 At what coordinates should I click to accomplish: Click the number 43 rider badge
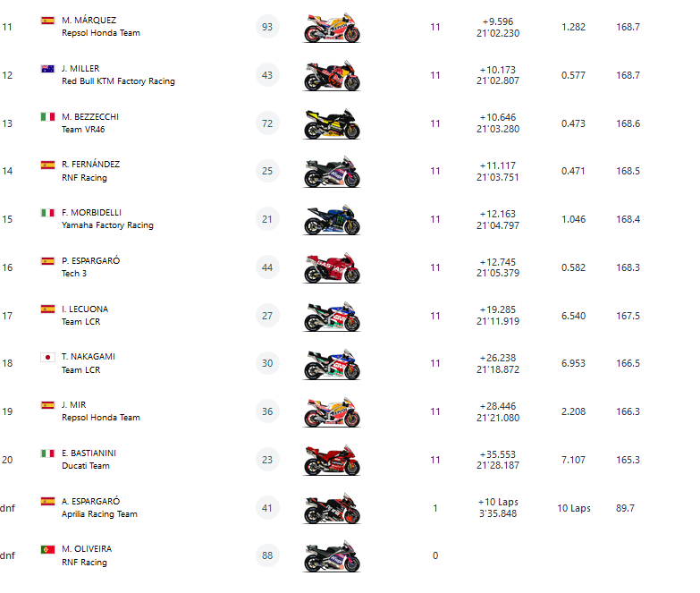tap(267, 75)
